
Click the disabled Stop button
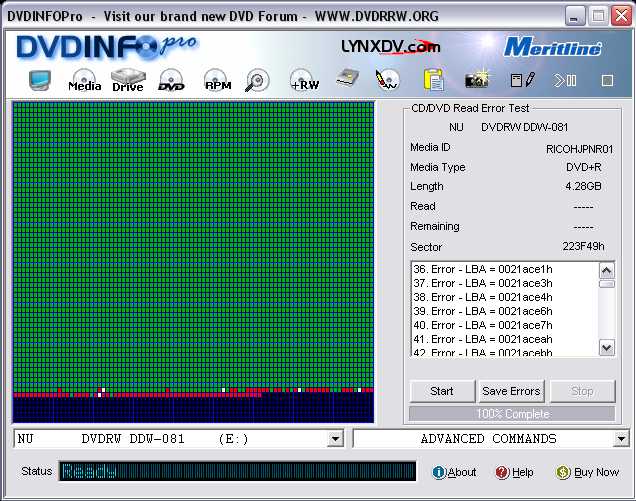(x=582, y=391)
